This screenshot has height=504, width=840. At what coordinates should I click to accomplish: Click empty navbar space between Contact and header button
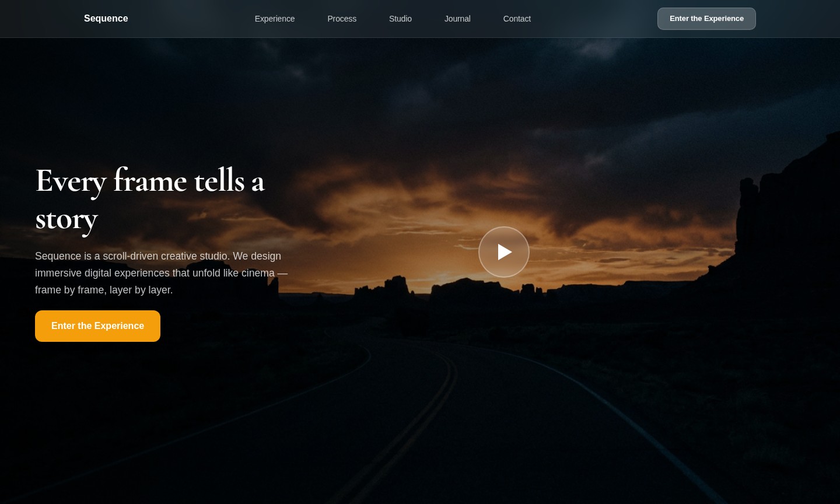[594, 19]
